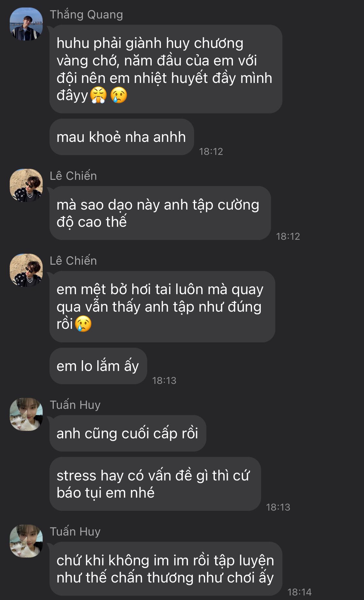Click the sender name Thắng Quang

[86, 15]
